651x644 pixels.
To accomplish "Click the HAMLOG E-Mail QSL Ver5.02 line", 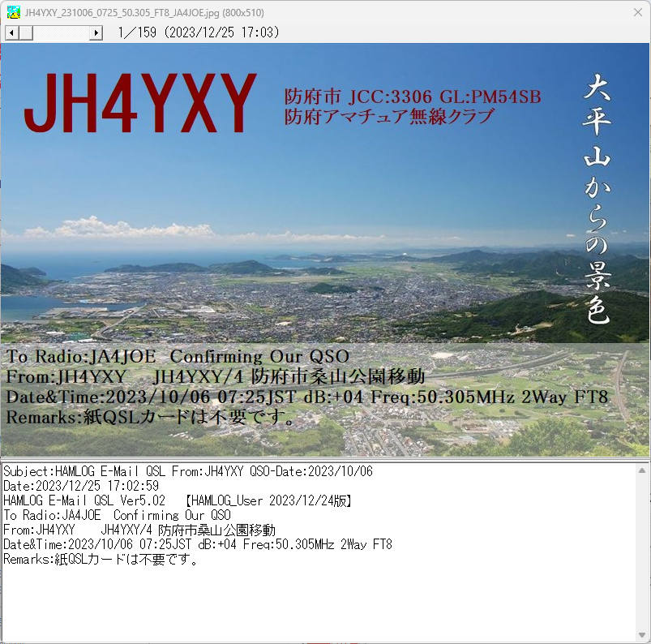I will [x=178, y=500].
